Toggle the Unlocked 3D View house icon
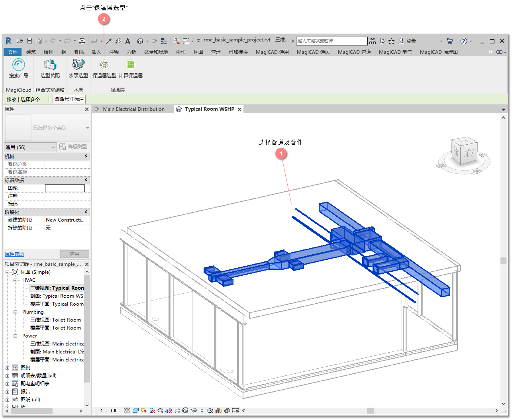Image resolution: width=512 pixels, height=420 pixels. coord(185,410)
